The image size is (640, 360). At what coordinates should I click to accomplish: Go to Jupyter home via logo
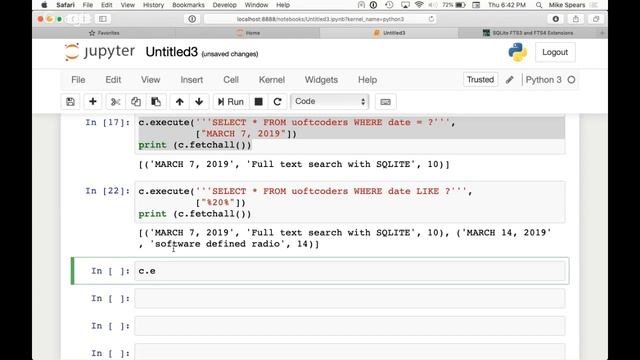click(x=100, y=52)
